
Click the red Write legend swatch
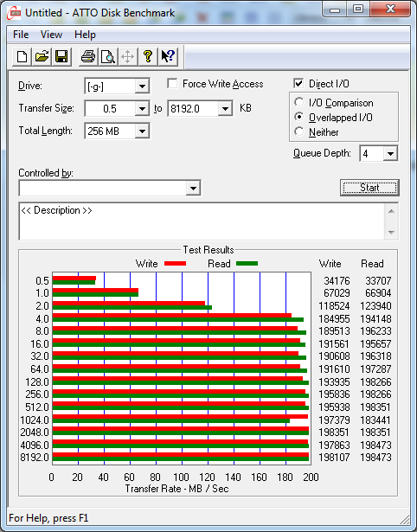click(x=175, y=264)
